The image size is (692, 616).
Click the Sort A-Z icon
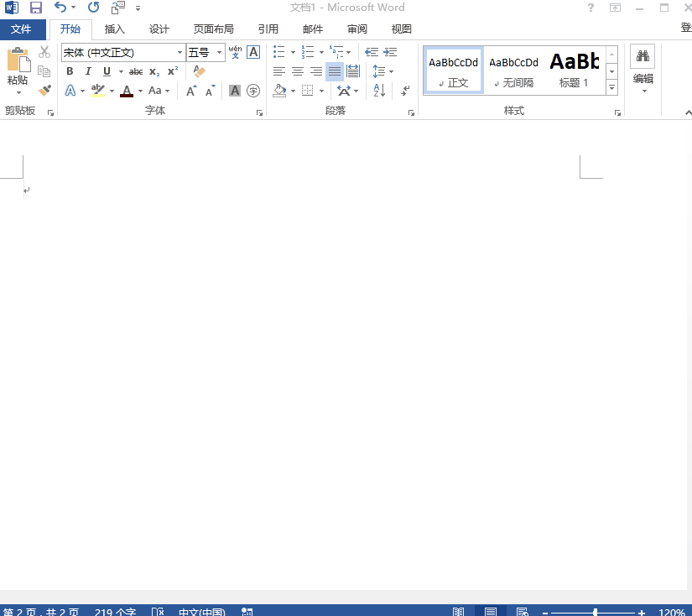point(379,91)
